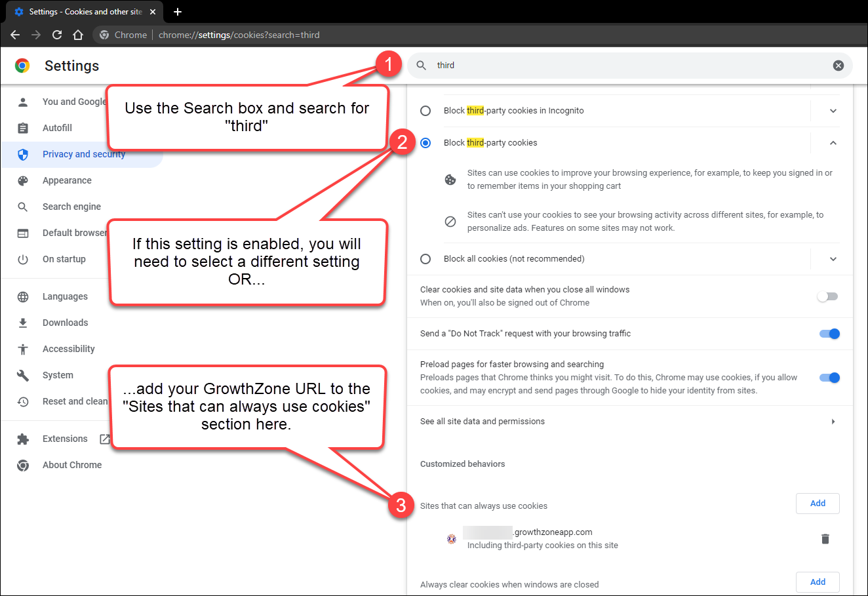Expand Block third-party cookies in Incognito details

click(833, 111)
